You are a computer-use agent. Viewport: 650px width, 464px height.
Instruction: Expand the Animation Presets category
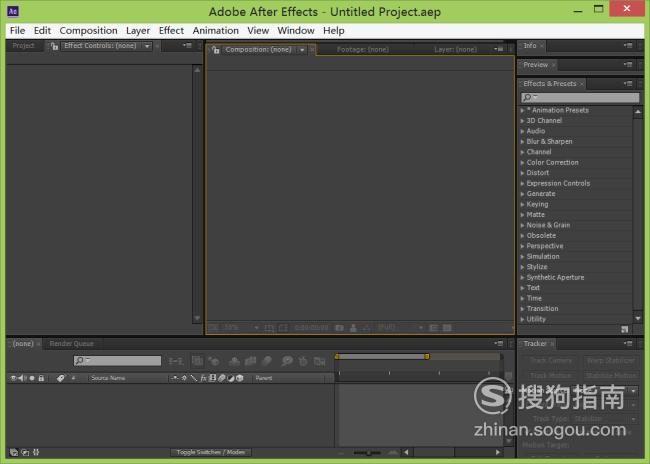click(522, 110)
